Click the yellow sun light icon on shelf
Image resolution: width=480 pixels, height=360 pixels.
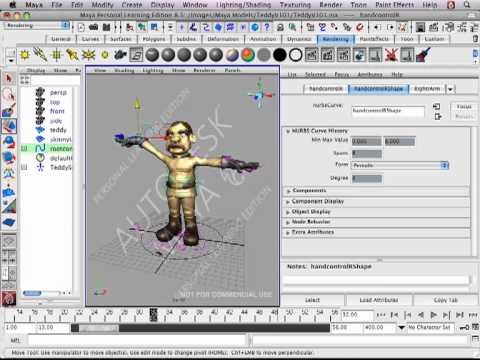25,55
